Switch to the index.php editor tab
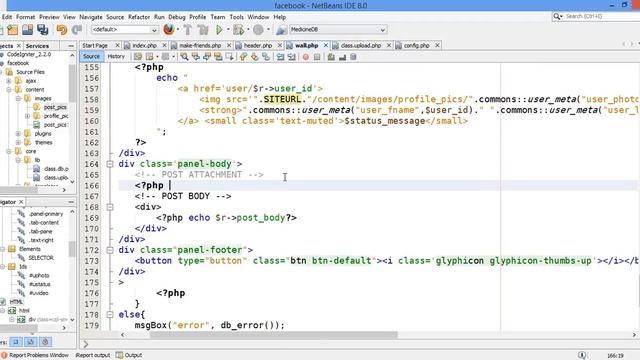 tap(144, 46)
